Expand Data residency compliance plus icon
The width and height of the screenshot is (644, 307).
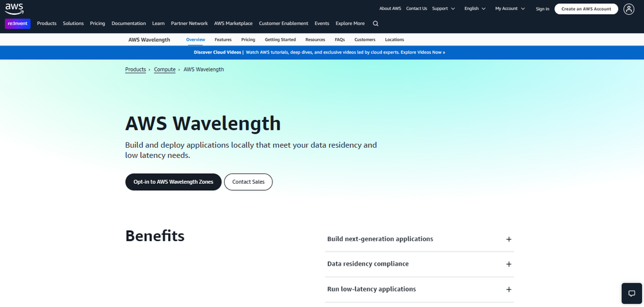pyautogui.click(x=509, y=264)
